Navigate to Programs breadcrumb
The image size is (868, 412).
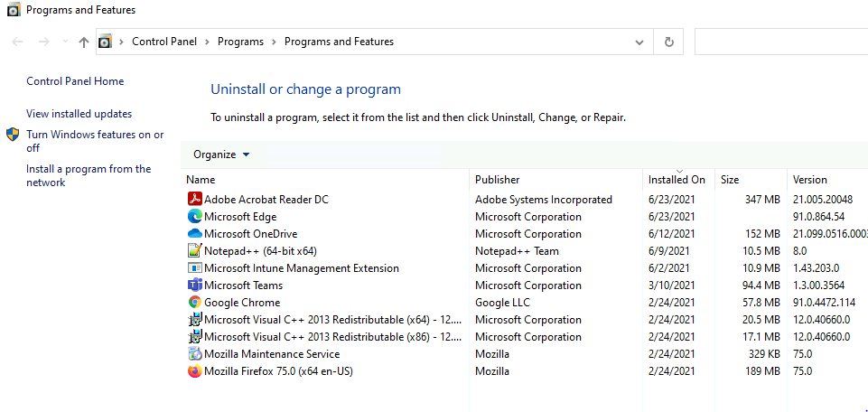click(241, 42)
